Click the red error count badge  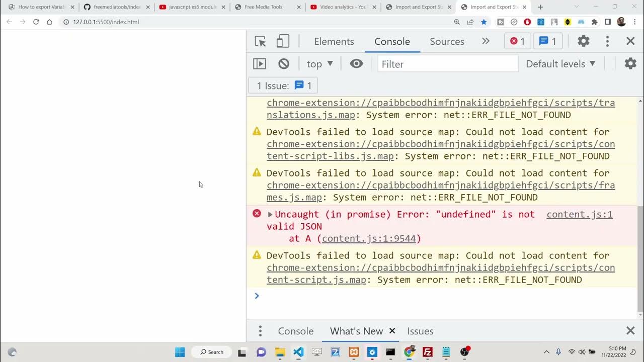(x=517, y=41)
